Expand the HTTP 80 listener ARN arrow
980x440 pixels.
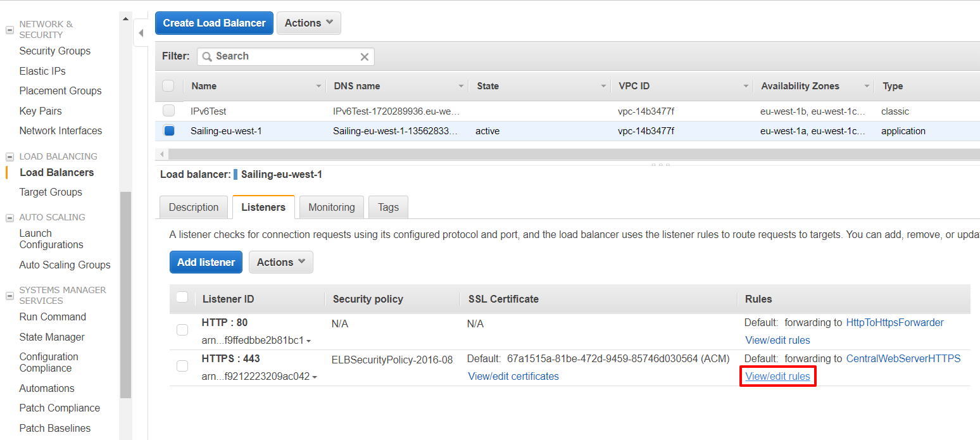click(308, 341)
